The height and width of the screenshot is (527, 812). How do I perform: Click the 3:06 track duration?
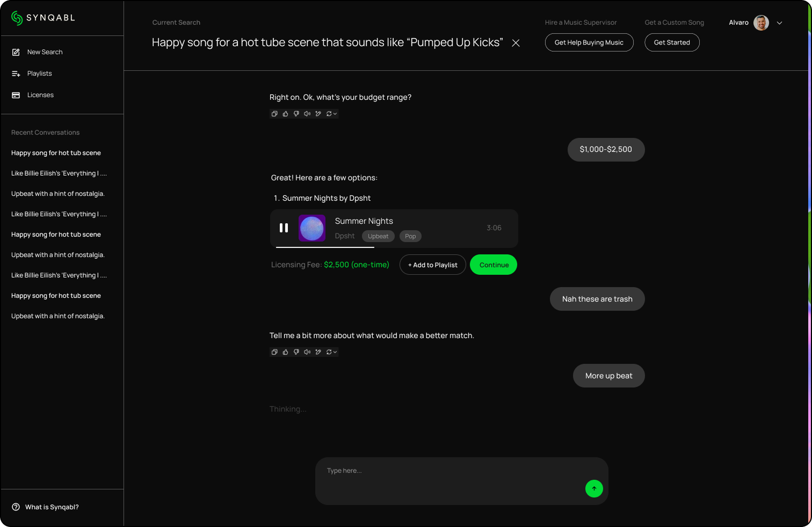pos(494,228)
